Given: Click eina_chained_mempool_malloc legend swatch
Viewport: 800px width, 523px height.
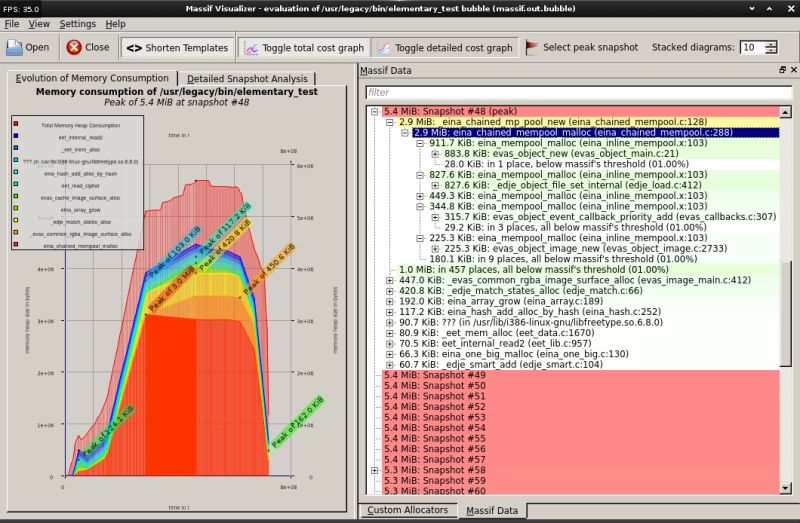Looking at the screenshot, I should tap(16, 245).
